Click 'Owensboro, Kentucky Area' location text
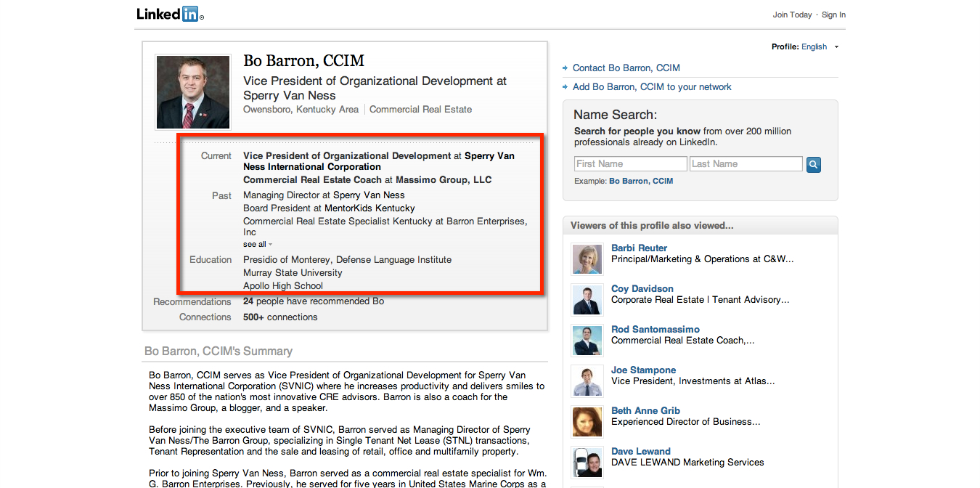The width and height of the screenshot is (980, 488). click(301, 110)
